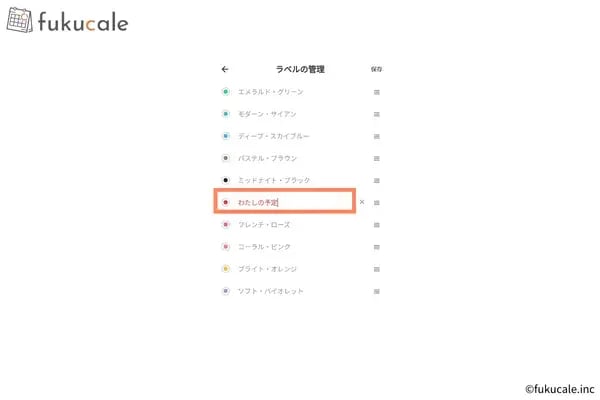Grab the reorder handle for エメラルド・グリーン
Viewport: 600px width, 400px height.
(377, 92)
